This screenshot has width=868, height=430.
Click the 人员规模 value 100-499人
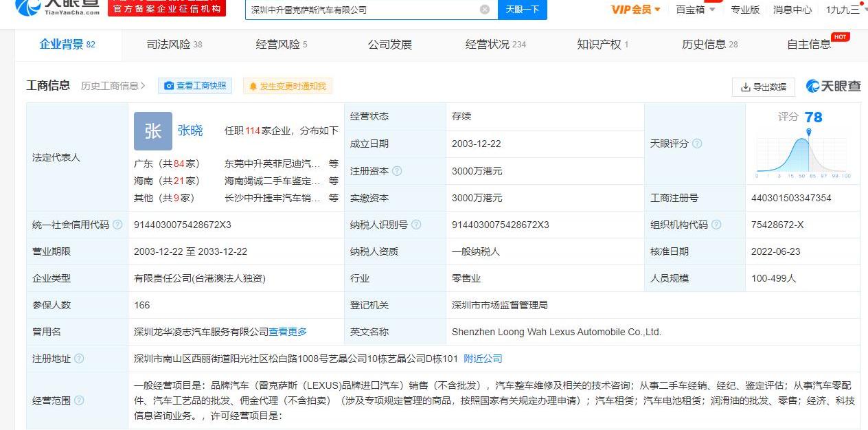(774, 278)
